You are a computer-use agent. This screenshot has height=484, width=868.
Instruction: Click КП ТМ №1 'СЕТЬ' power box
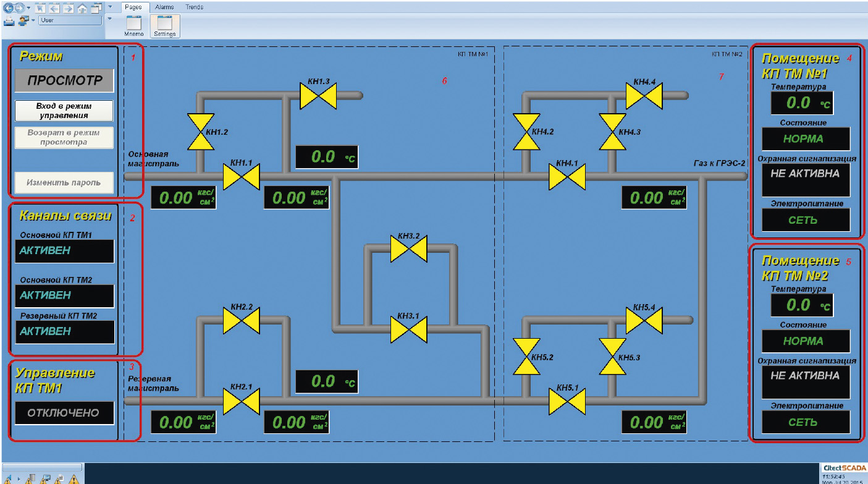[806, 220]
